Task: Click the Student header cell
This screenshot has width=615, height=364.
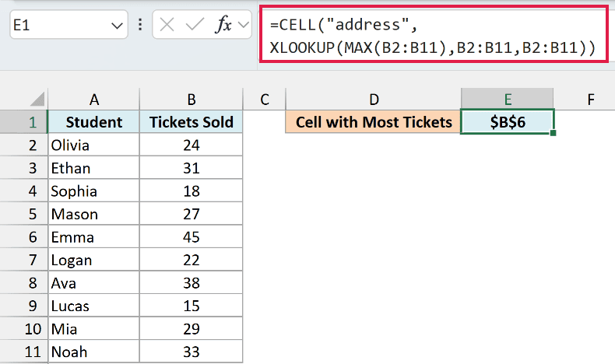Action: coord(93,122)
